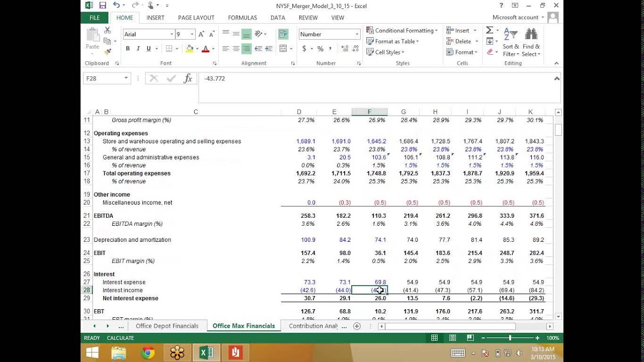Add a new sheet
The width and height of the screenshot is (644, 362).
tap(357, 326)
